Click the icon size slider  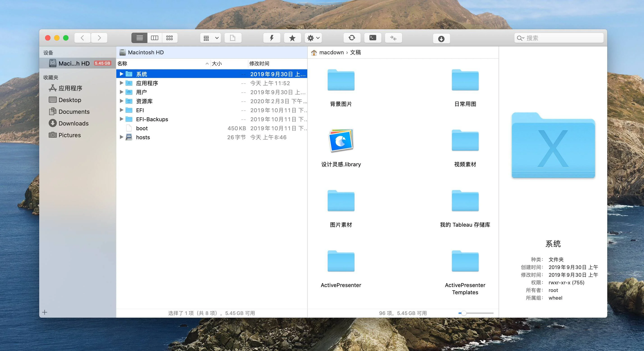tap(476, 313)
